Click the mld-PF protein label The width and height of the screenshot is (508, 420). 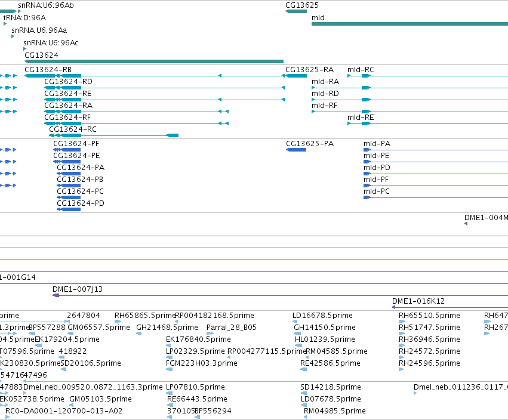pos(376,180)
